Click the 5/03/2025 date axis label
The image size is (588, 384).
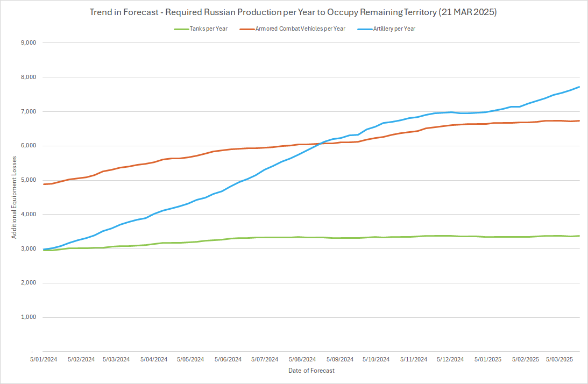(x=560, y=359)
